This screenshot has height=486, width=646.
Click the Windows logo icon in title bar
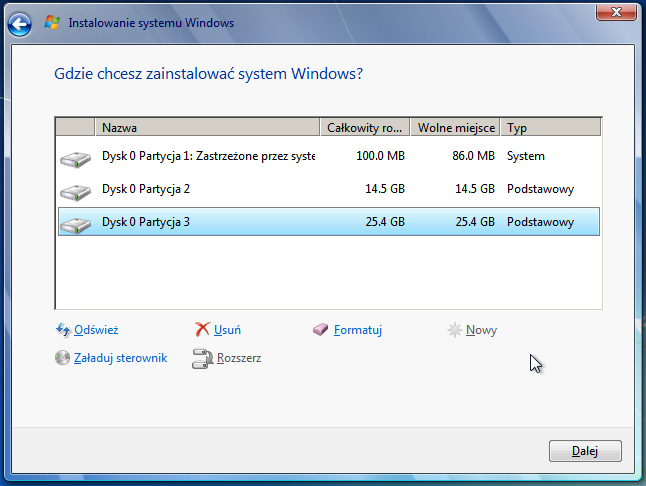(52, 22)
